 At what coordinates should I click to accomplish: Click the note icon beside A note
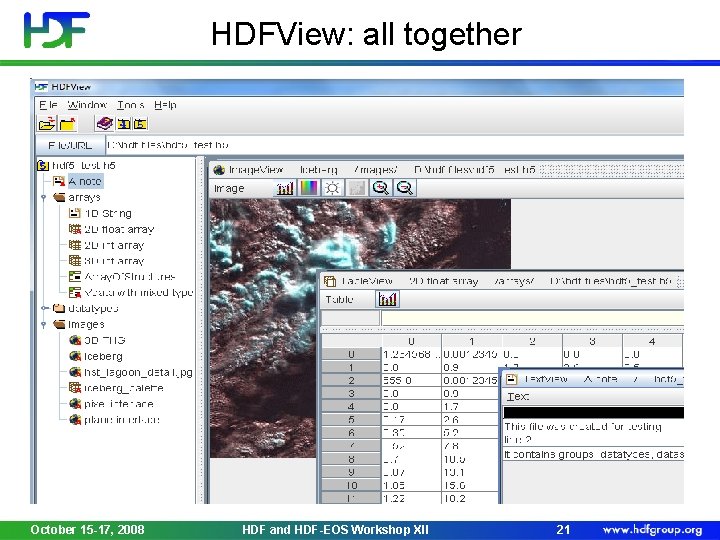click(59, 181)
